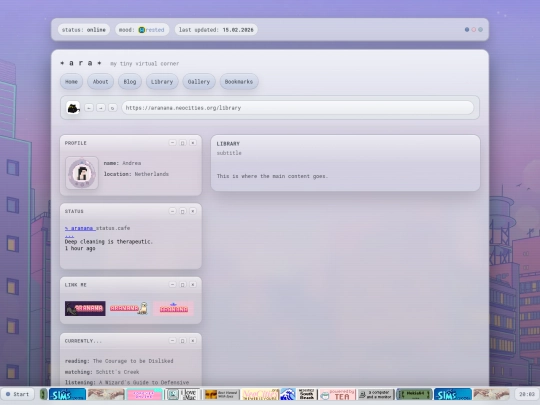
Task: Go to the About page tab
Action: [100, 82]
